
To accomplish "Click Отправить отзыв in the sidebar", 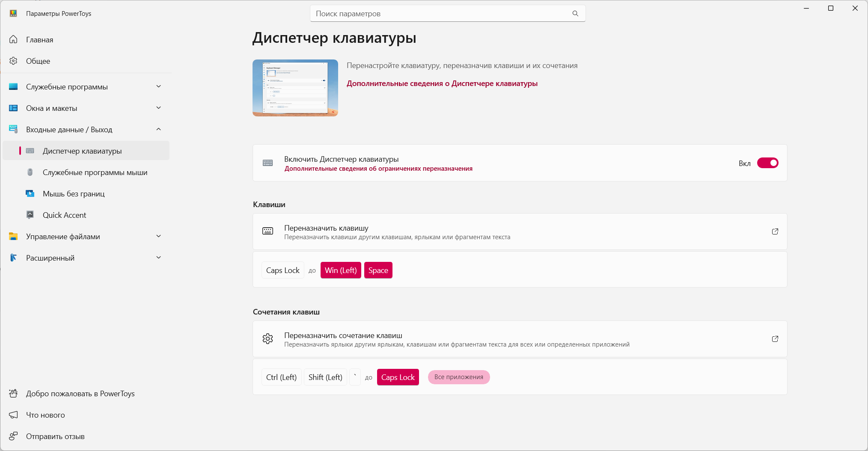I will click(86, 436).
